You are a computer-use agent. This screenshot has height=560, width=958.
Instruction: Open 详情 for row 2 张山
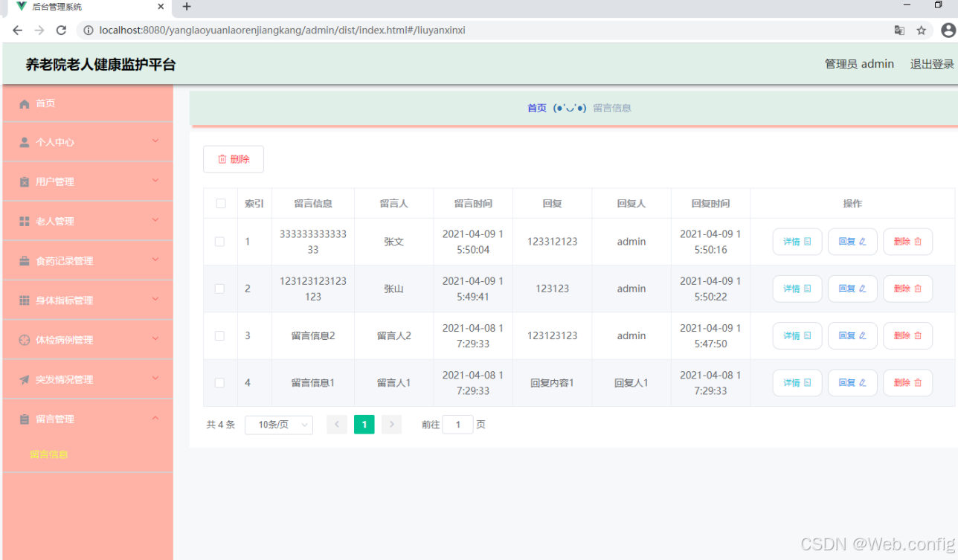click(x=797, y=289)
